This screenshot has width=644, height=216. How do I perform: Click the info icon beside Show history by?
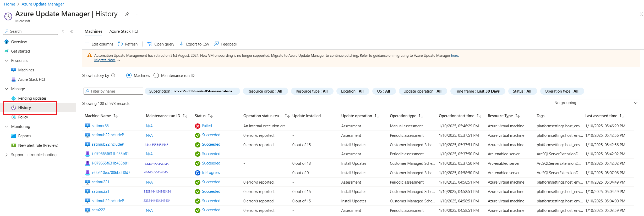[x=113, y=75]
